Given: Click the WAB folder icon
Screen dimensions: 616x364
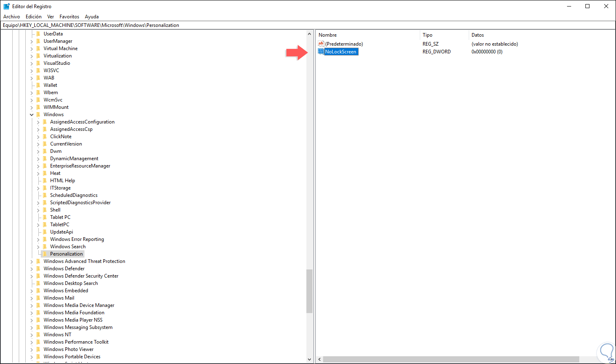Looking at the screenshot, I should pyautogui.click(x=38, y=78).
